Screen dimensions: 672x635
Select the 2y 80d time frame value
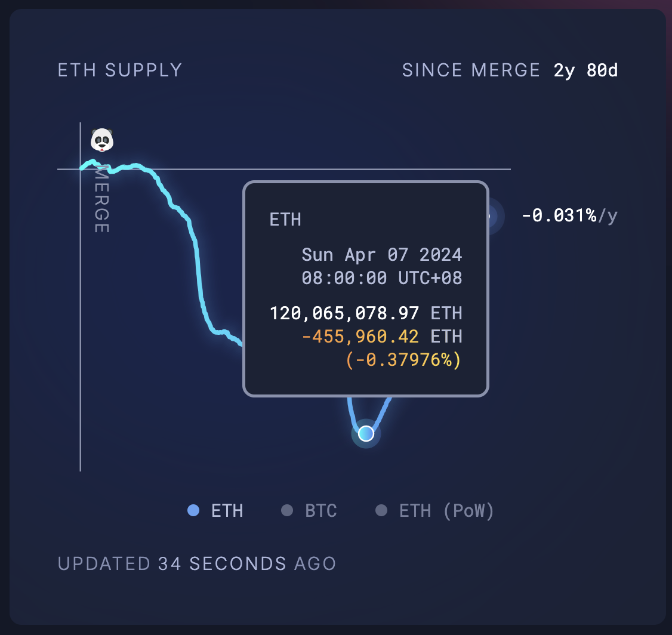[x=585, y=70]
